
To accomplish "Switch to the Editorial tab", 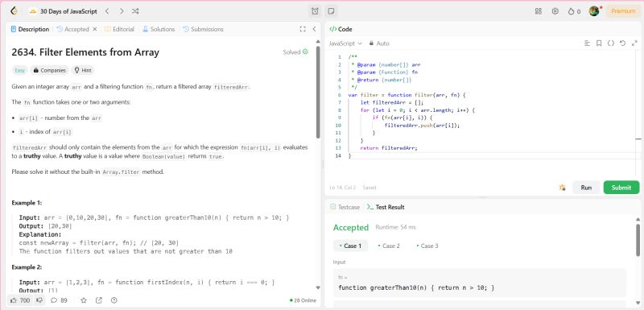I will [x=119, y=29].
